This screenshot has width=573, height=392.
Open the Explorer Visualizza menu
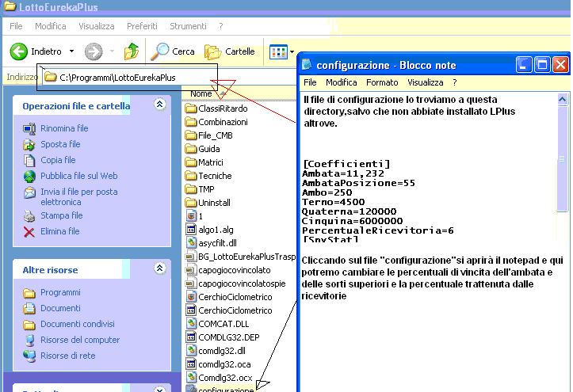[97, 26]
